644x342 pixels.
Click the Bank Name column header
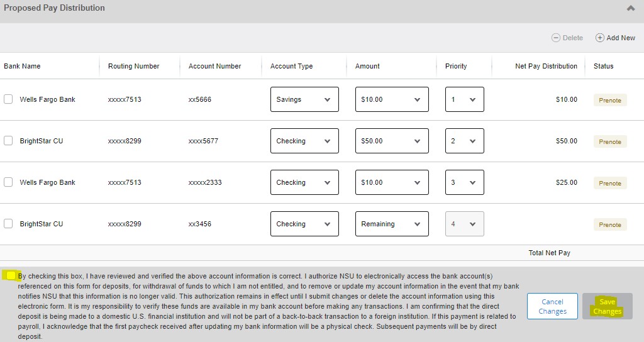[x=22, y=66]
